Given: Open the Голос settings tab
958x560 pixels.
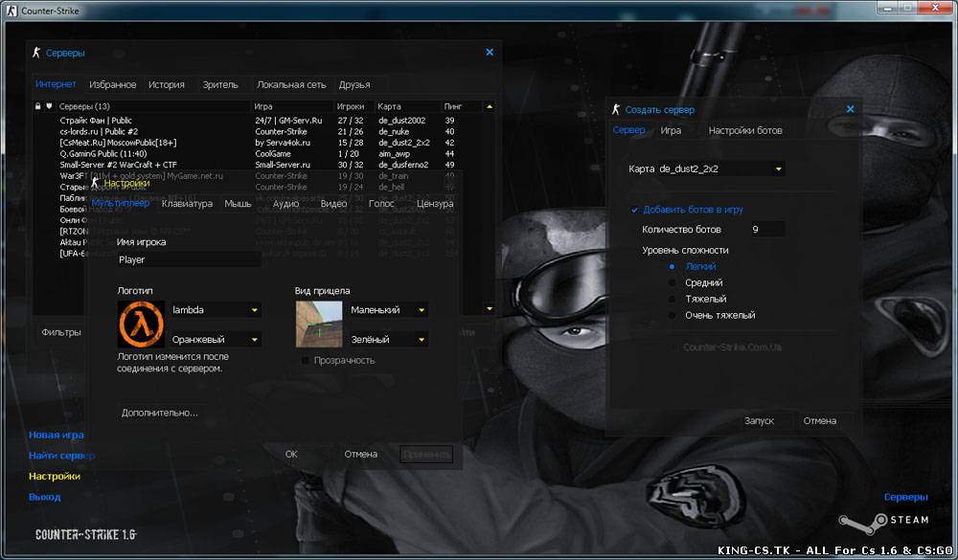Looking at the screenshot, I should coord(381,204).
